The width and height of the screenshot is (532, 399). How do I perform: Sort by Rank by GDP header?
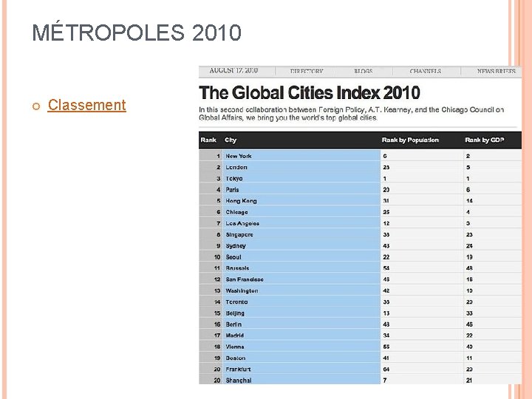pyautogui.click(x=484, y=140)
